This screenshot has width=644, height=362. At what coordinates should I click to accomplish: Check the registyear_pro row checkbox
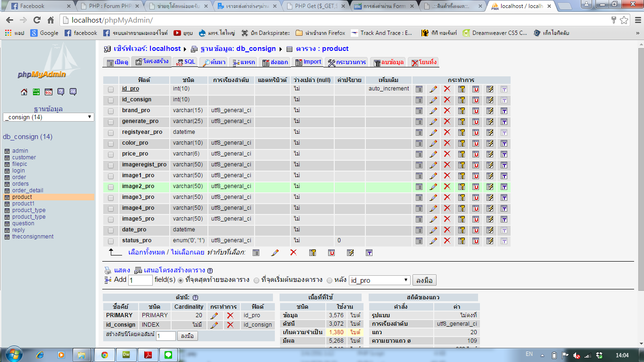pos(111,132)
